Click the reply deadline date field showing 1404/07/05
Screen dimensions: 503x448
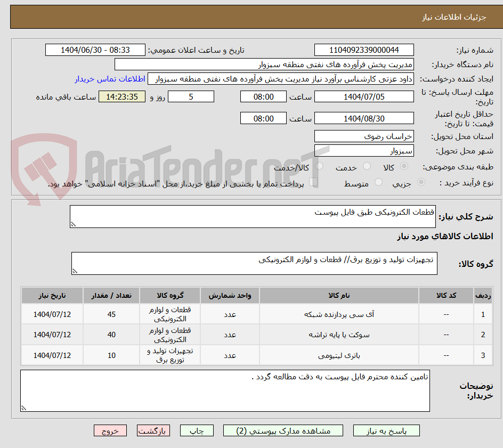click(x=364, y=96)
